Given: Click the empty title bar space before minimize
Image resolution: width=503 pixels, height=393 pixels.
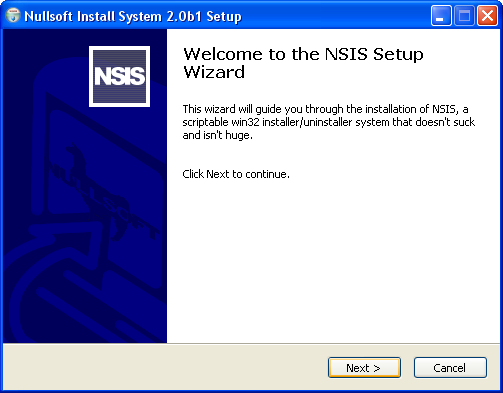Looking at the screenshot, I should (335, 16).
